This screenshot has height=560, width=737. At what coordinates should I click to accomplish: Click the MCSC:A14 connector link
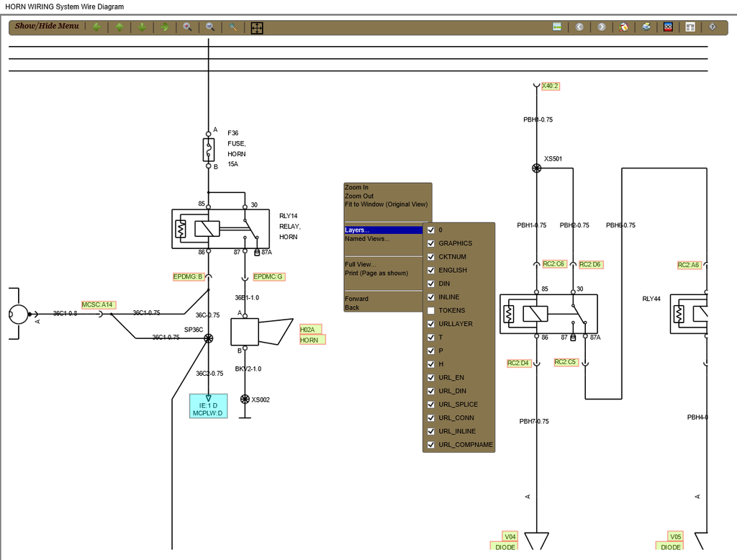pos(98,304)
